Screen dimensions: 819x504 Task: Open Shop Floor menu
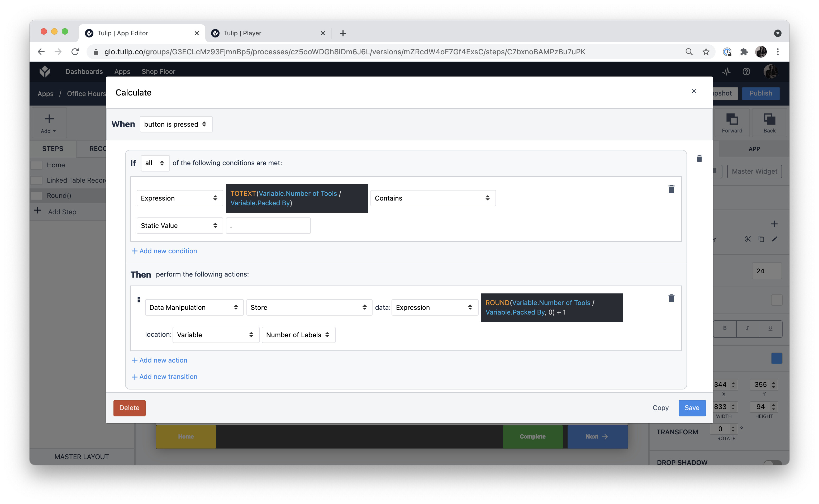158,72
